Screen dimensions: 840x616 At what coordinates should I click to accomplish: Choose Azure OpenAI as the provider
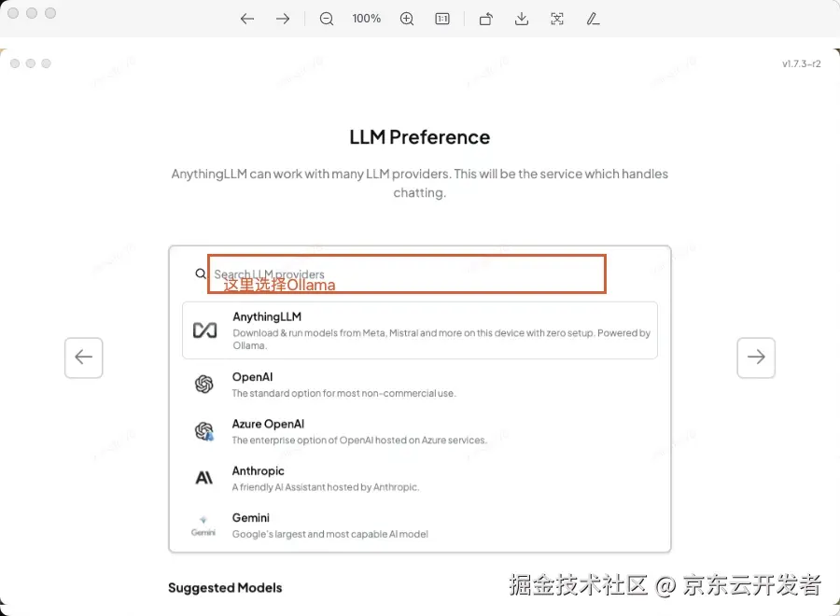pos(419,432)
